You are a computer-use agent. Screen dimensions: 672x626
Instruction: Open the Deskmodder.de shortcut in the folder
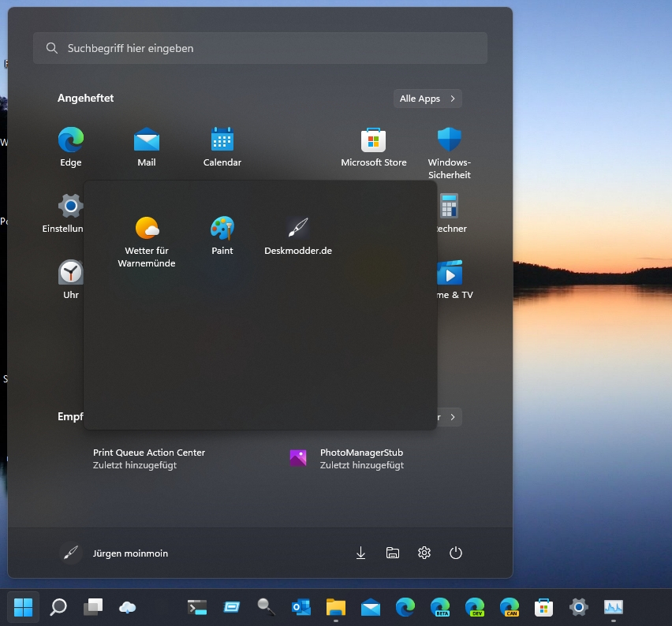298,236
